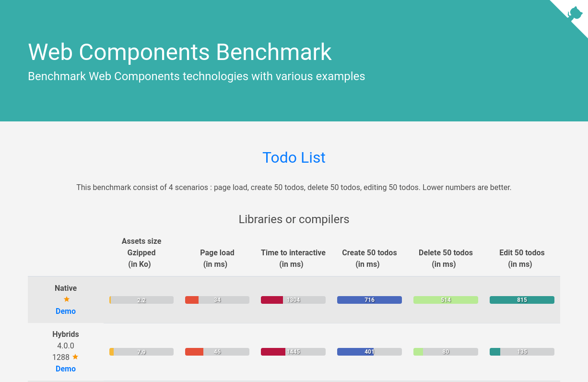Click the Todo List heading link
Image resolution: width=588 pixels, height=382 pixels.
[x=294, y=157]
